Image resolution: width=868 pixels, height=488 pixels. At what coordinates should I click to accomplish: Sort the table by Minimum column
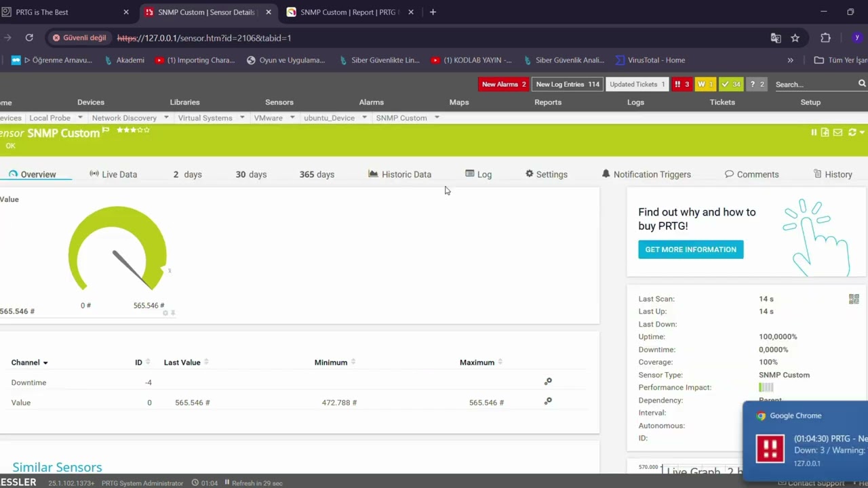[335, 362]
